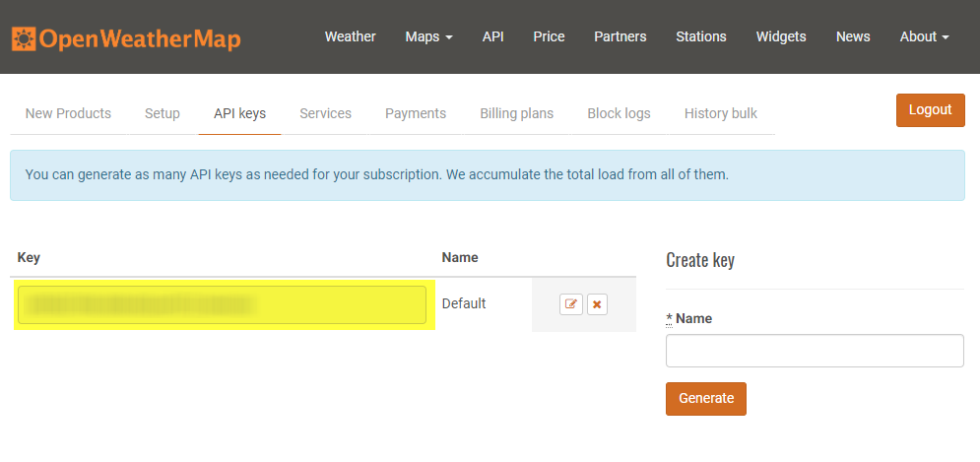Delete the Default API key

pyautogui.click(x=597, y=304)
